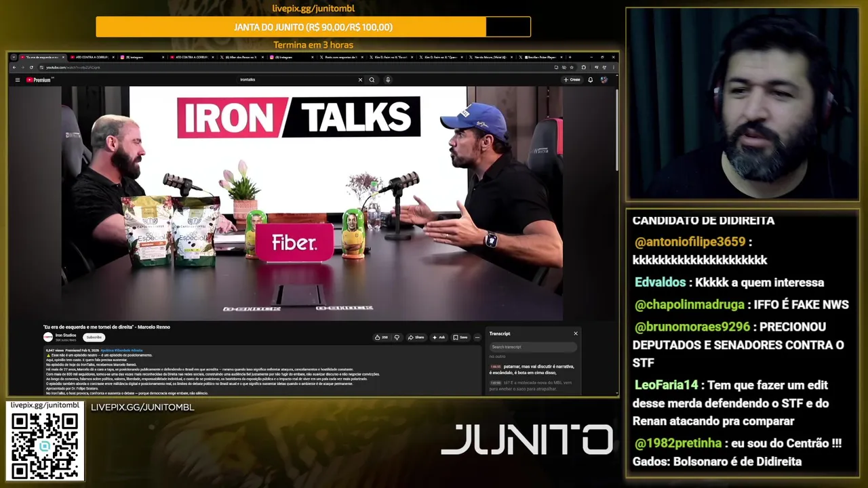
Task: Open a new browser tab with plus
Action: coord(570,58)
